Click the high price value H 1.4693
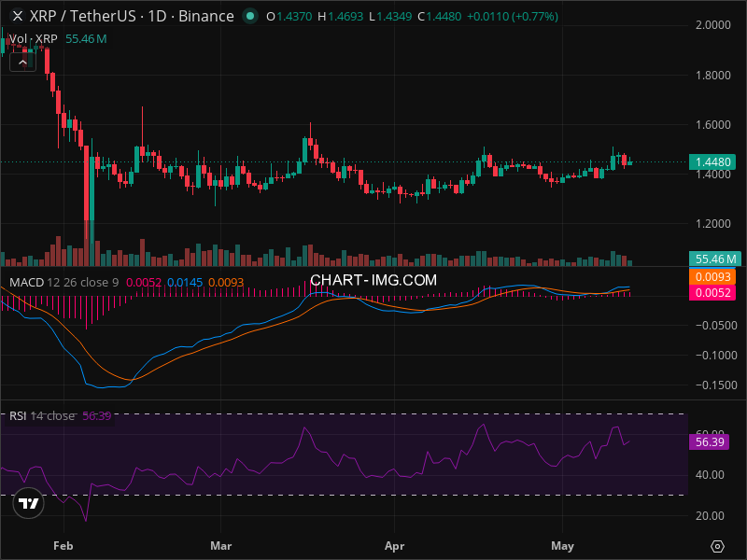747x560 pixels. pos(340,17)
